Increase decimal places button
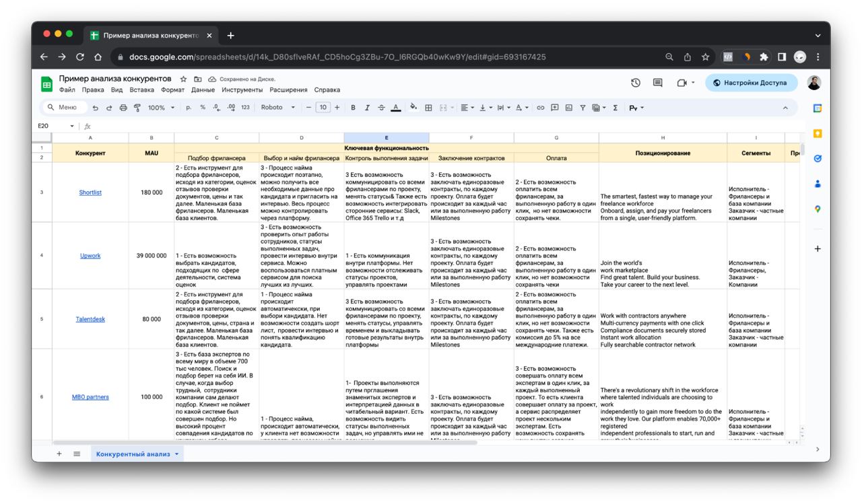The height and width of the screenshot is (504, 862). [x=231, y=108]
